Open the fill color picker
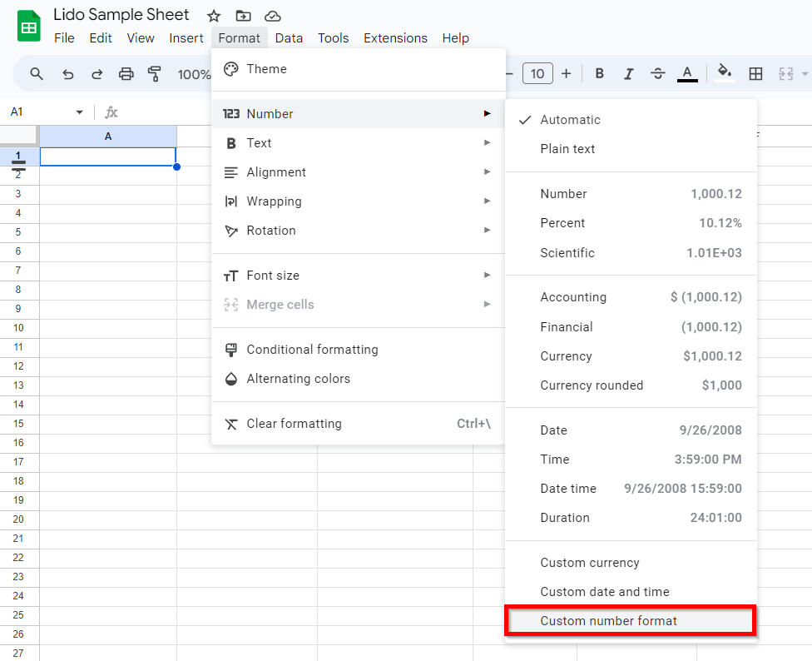Screen dimensions: 812x661 pyautogui.click(x=725, y=73)
